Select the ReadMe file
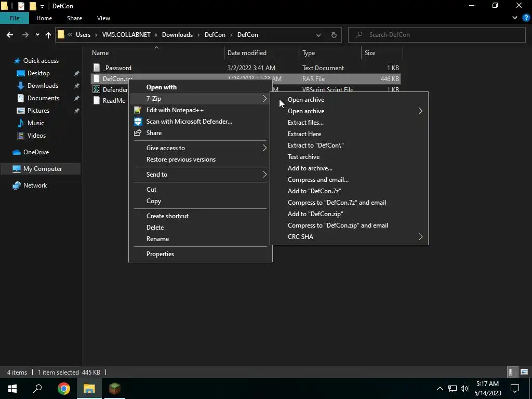Screen dimensions: 532x399 [114, 100]
